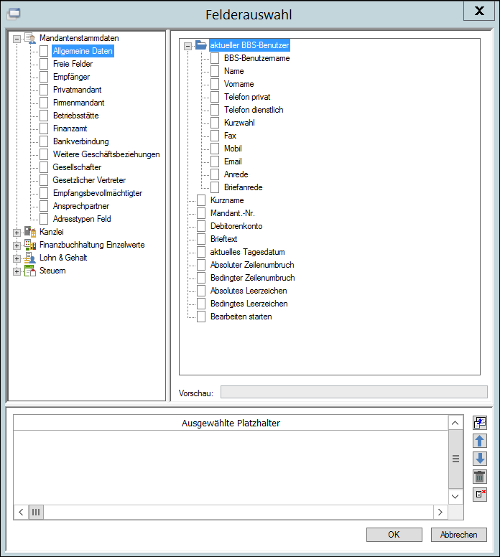Collapse the Mandantenstammdaten node
The height and width of the screenshot is (557, 500).
(x=17, y=39)
